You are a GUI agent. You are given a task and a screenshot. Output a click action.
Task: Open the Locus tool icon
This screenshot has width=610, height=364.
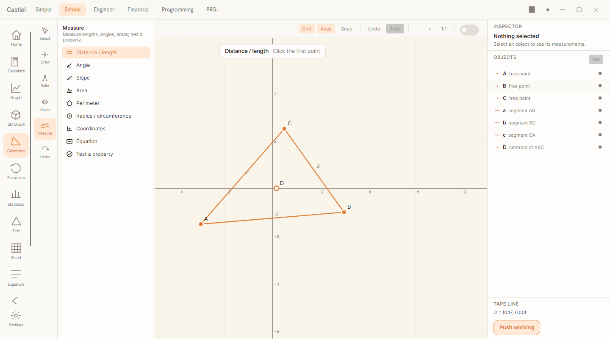tap(45, 152)
